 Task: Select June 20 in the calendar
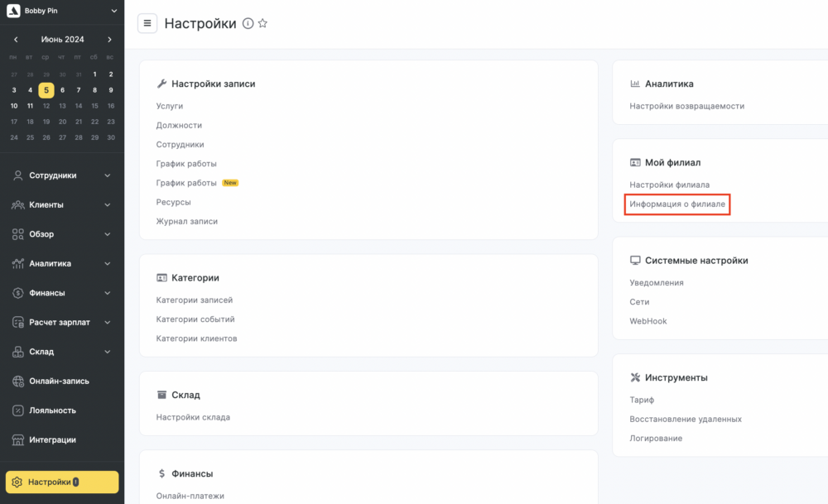(62, 122)
